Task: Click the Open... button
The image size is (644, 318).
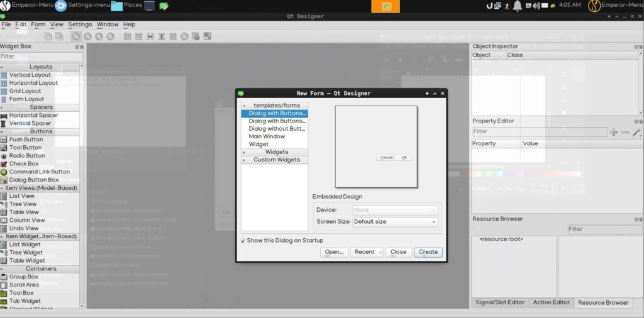Action: tap(335, 253)
